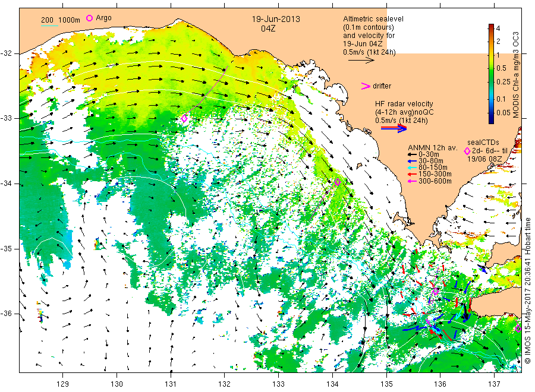Click the '-32' latitude axis label
535x392 pixels.
6,54
